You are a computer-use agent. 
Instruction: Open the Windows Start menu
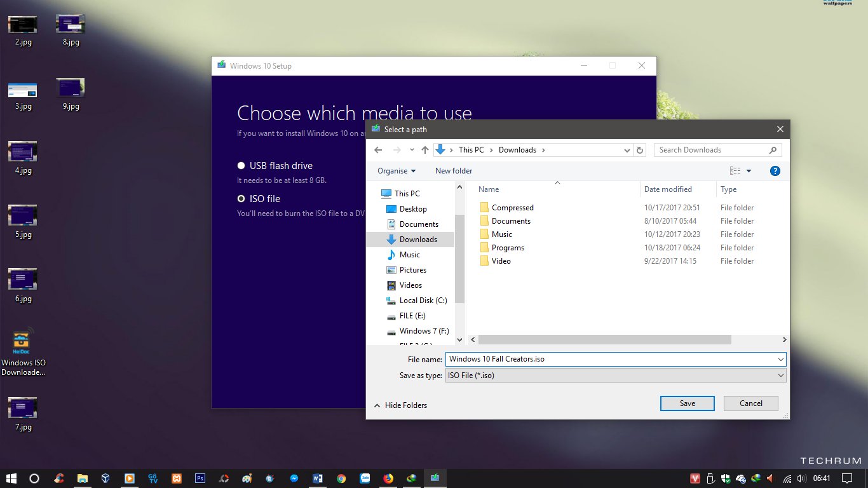[11, 478]
